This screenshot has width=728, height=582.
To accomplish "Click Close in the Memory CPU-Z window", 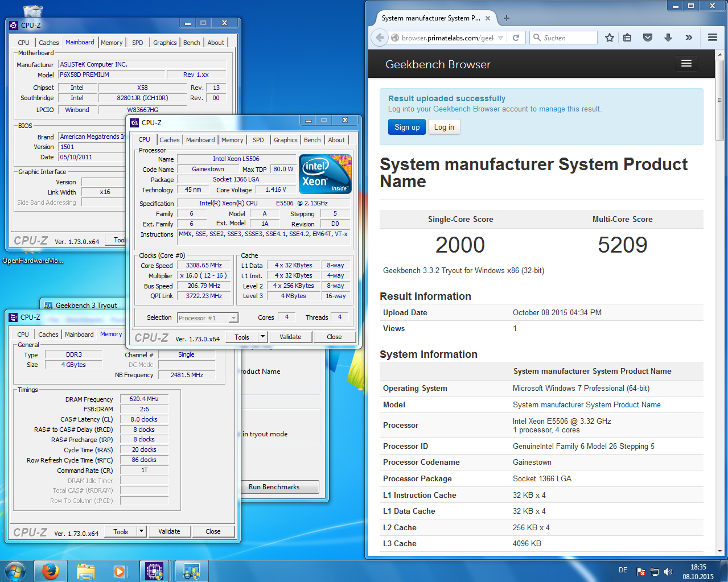I will (x=213, y=531).
